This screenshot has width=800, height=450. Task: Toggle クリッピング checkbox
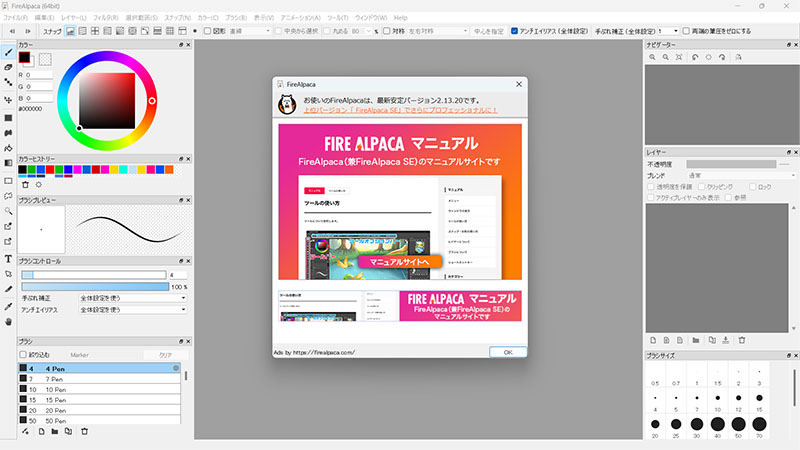coord(702,187)
